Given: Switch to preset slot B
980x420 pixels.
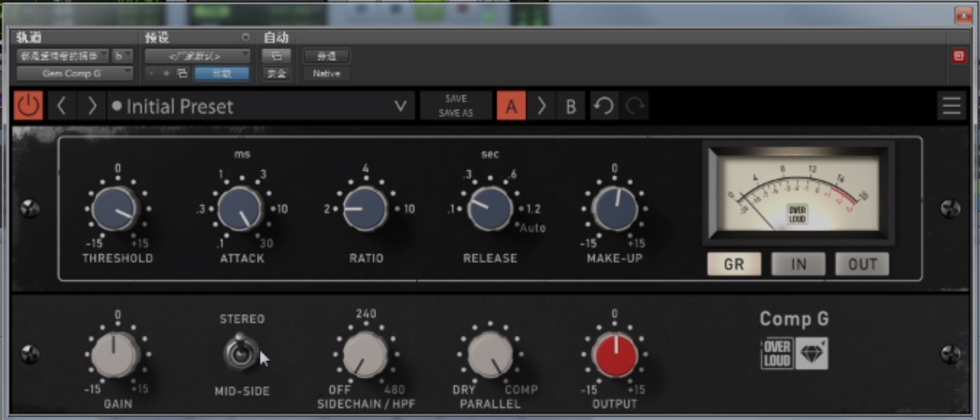Looking at the screenshot, I should pyautogui.click(x=570, y=105).
